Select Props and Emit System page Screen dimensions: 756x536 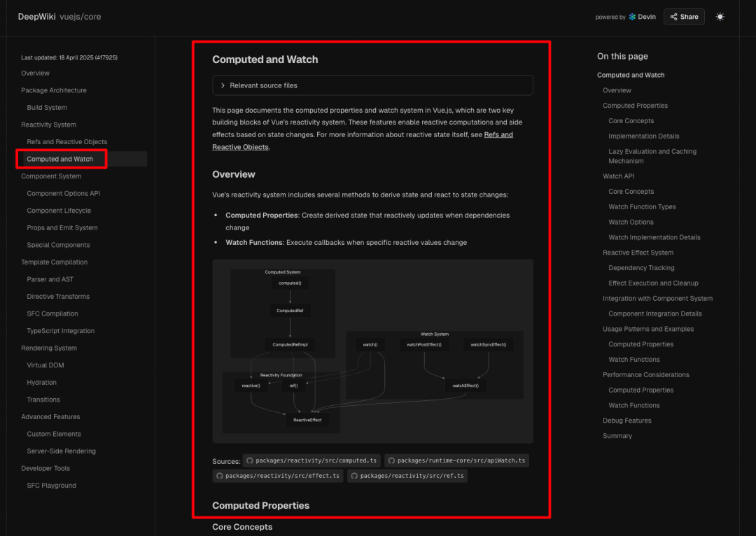(x=62, y=227)
